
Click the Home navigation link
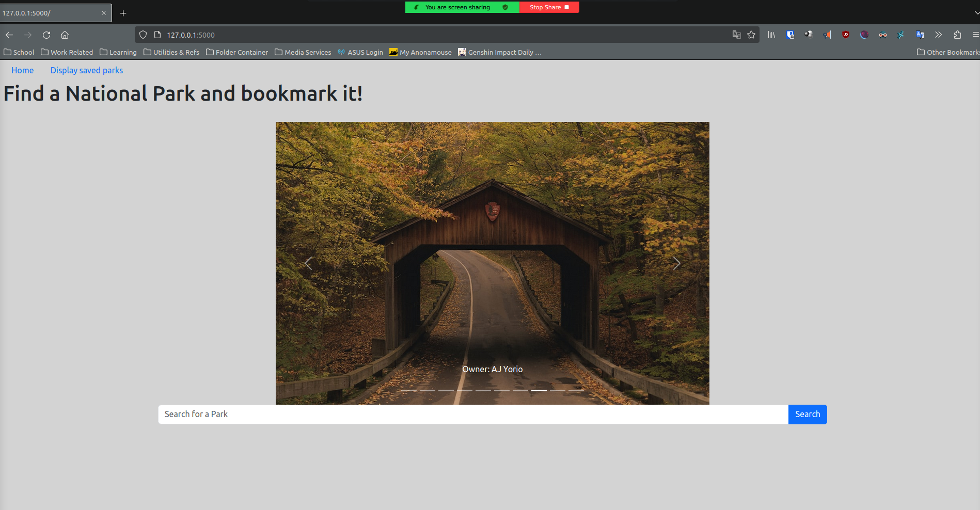coord(22,70)
